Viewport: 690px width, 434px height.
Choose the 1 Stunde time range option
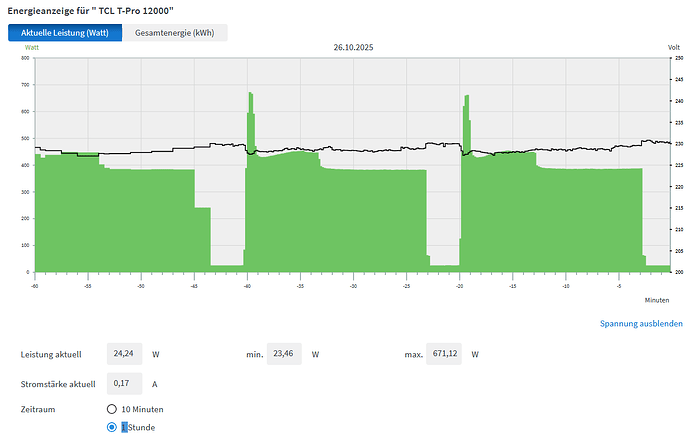(x=112, y=427)
